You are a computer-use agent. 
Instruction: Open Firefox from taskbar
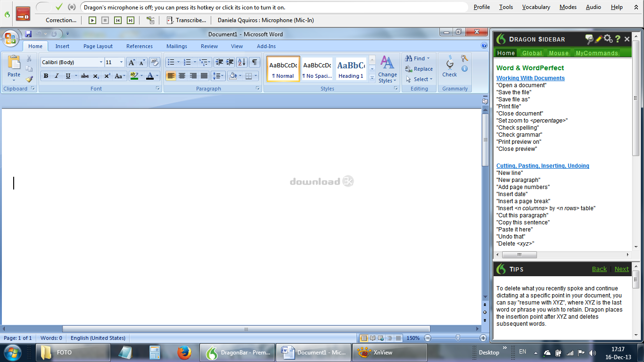point(184,353)
